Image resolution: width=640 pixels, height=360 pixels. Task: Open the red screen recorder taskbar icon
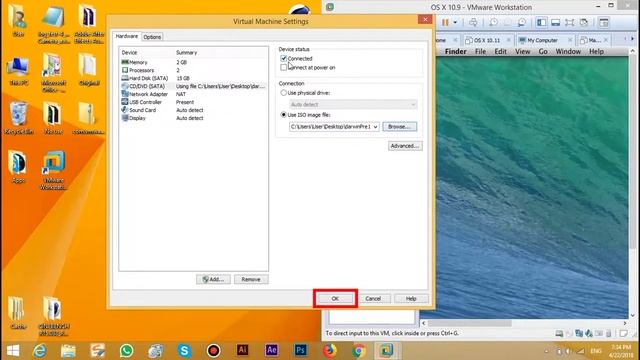tap(213, 351)
